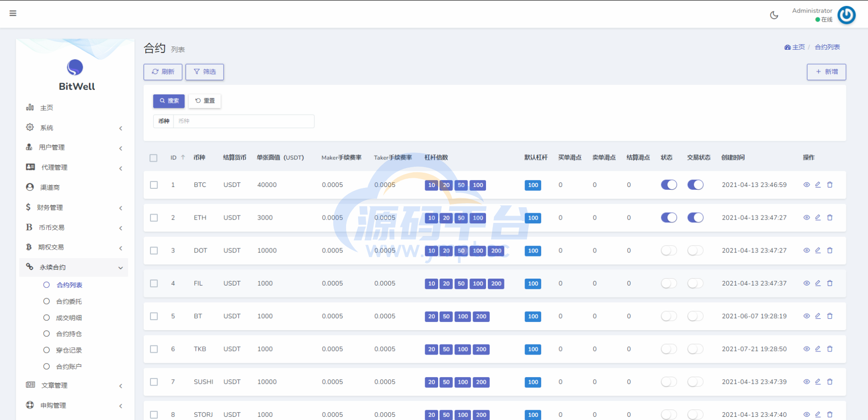Screen dimensions: 868x420
Task: Click the 刷新 refresh button
Action: (163, 72)
